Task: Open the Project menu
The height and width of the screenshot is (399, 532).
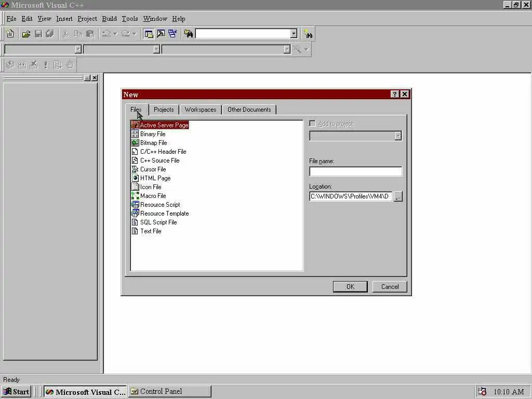Action: click(x=87, y=19)
